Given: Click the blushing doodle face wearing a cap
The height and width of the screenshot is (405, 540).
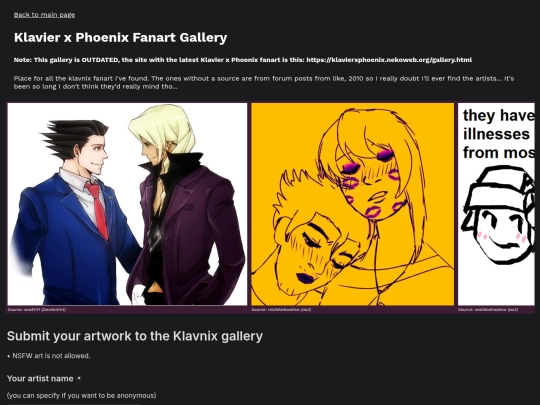Looking at the screenshot, I should 498,215.
